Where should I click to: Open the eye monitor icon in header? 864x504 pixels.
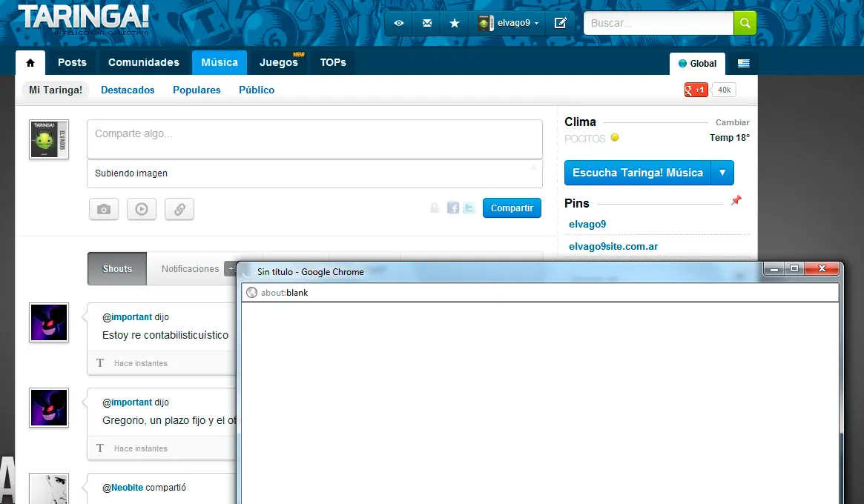399,23
